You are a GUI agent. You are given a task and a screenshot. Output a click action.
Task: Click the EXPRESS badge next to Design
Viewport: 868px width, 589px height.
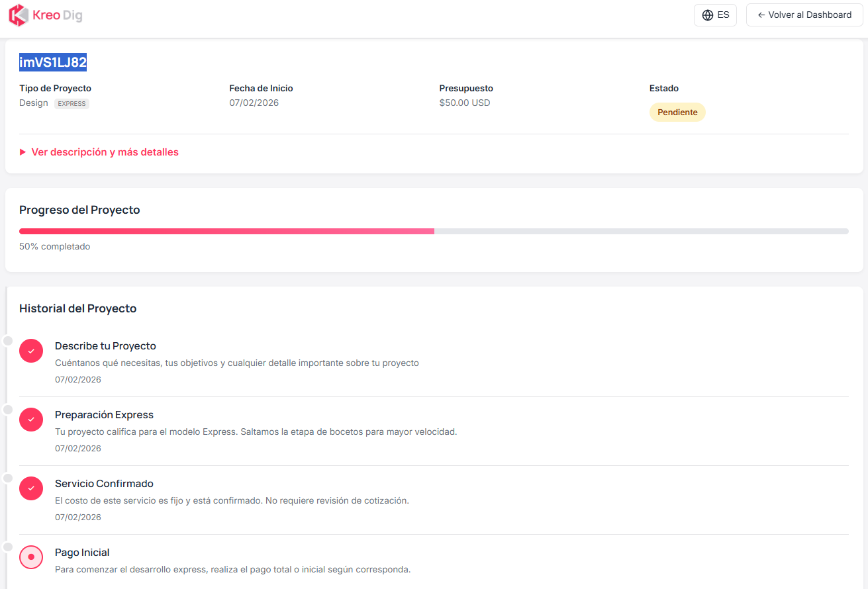tap(72, 104)
